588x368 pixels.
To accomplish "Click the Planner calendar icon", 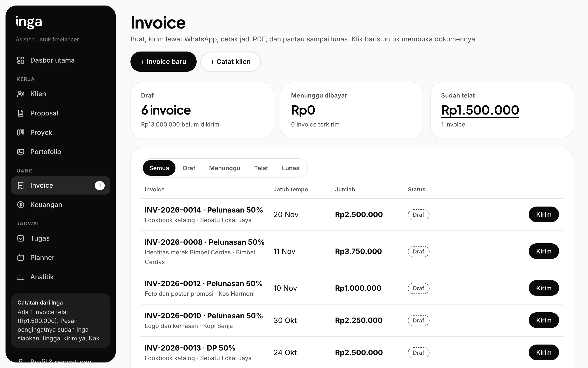I will point(21,258).
